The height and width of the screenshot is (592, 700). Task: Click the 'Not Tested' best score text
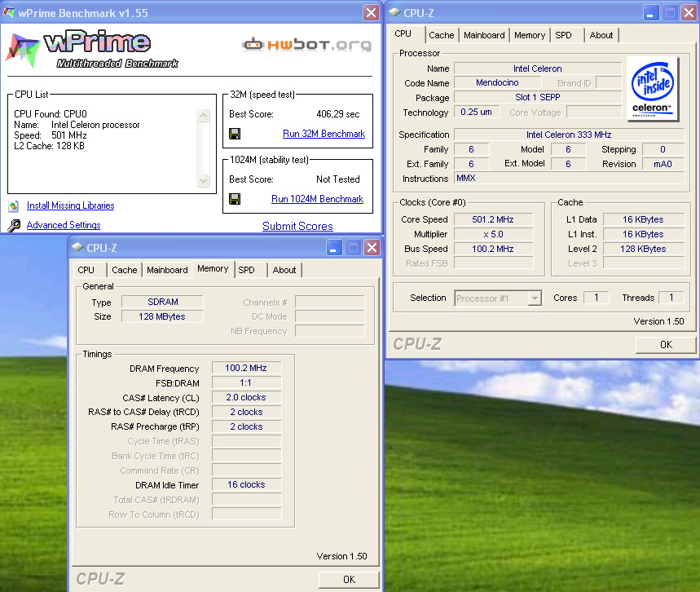[x=338, y=179]
